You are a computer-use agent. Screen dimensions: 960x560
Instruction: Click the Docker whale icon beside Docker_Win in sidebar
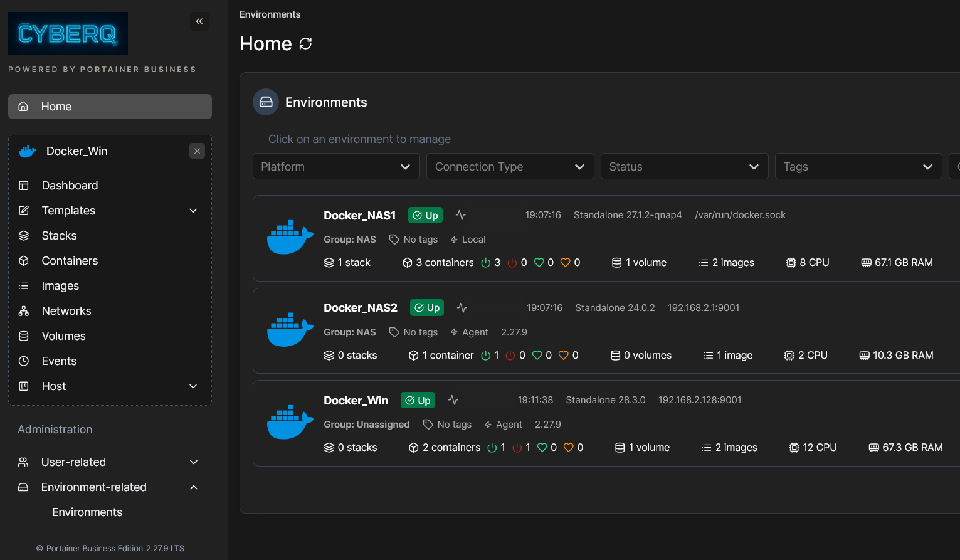28,151
